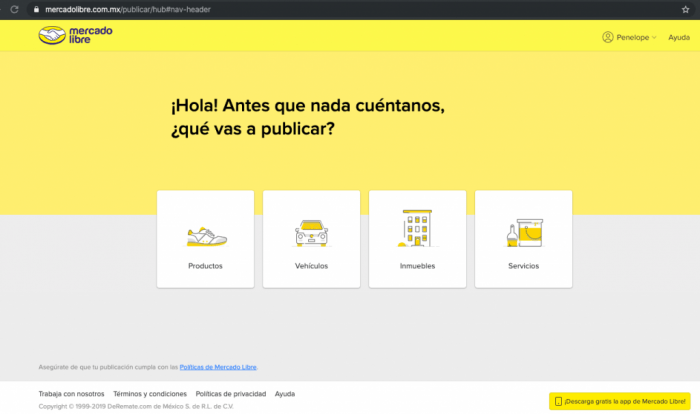Click the '¡Hola! Antes que nada cuéntanos' heading
Image resolution: width=700 pixels, height=414 pixels.
(308, 106)
